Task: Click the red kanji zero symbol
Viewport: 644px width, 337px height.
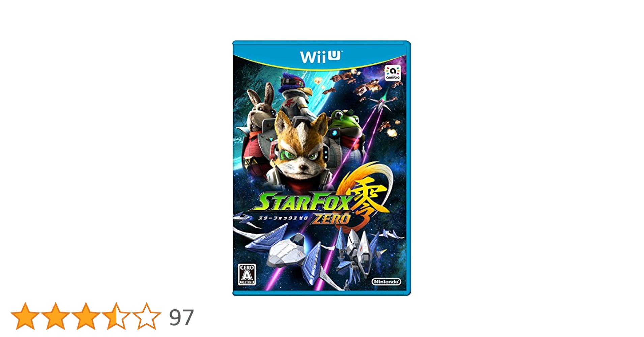Action: point(368,202)
